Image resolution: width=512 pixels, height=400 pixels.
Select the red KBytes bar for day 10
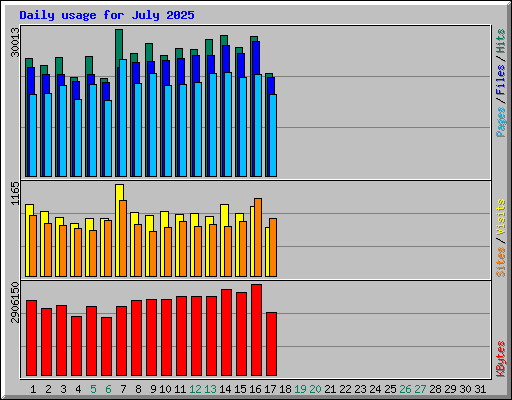[x=166, y=337]
